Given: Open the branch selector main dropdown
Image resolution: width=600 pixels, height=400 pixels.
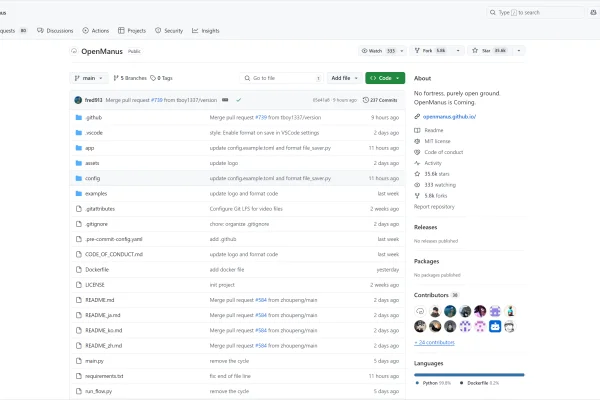Looking at the screenshot, I should pos(89,78).
